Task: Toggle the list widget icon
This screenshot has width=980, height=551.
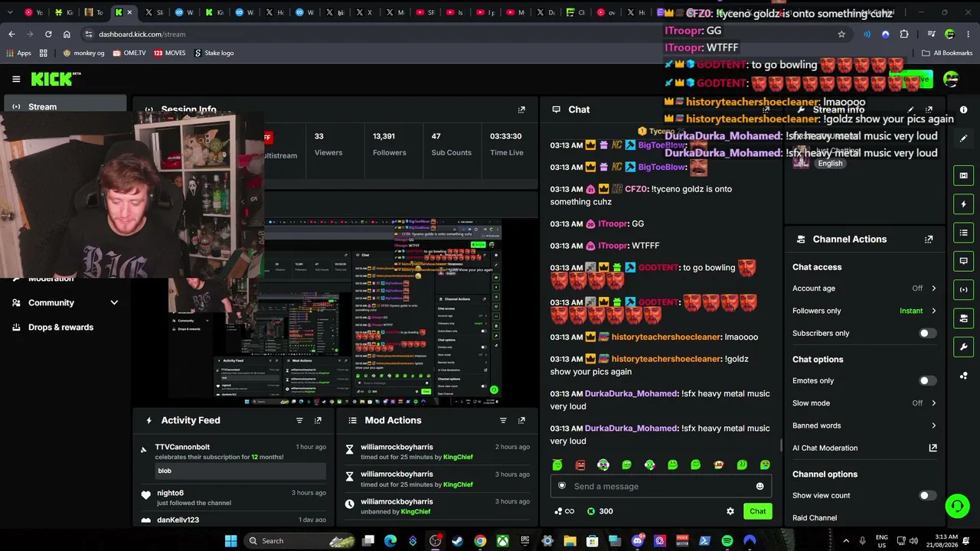Action: point(963,233)
